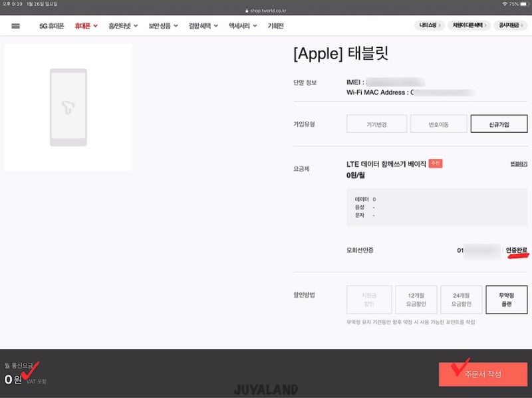
Task: Click the 추천 badge next to plan
Action: [x=436, y=163]
